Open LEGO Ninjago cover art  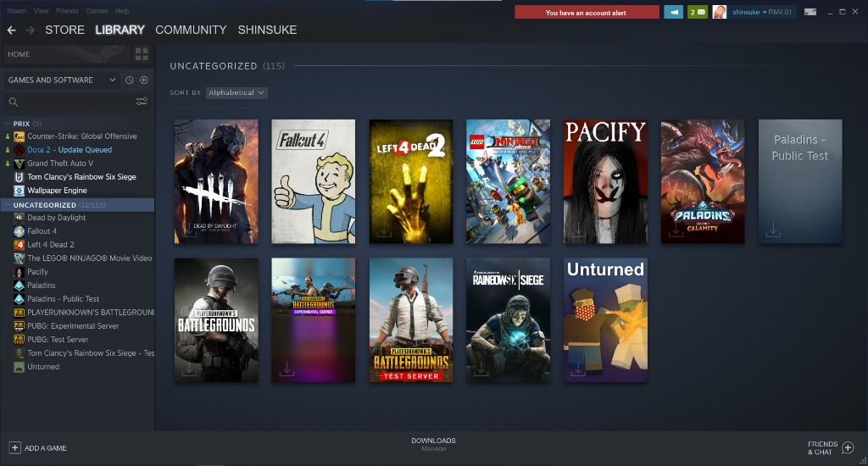tap(509, 181)
